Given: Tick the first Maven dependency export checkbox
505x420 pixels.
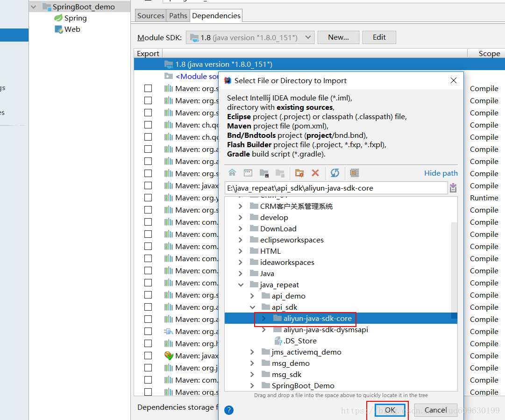Looking at the screenshot, I should click(x=148, y=88).
